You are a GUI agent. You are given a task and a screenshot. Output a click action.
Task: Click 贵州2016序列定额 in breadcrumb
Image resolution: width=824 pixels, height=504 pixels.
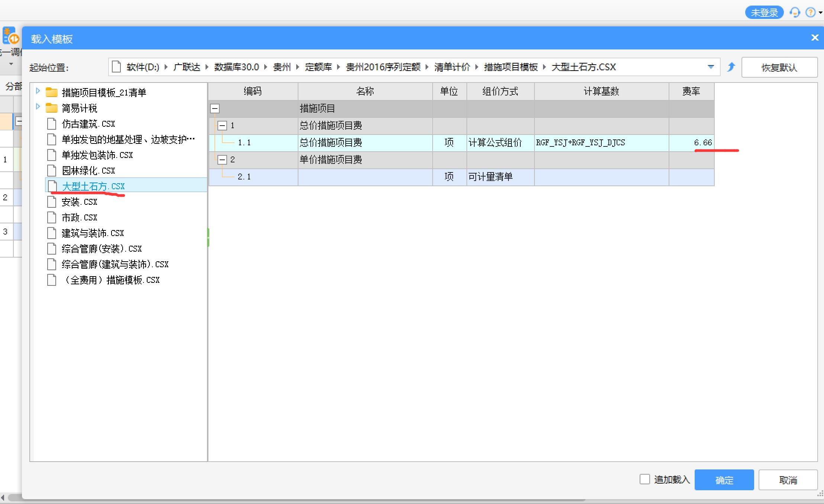coord(383,67)
